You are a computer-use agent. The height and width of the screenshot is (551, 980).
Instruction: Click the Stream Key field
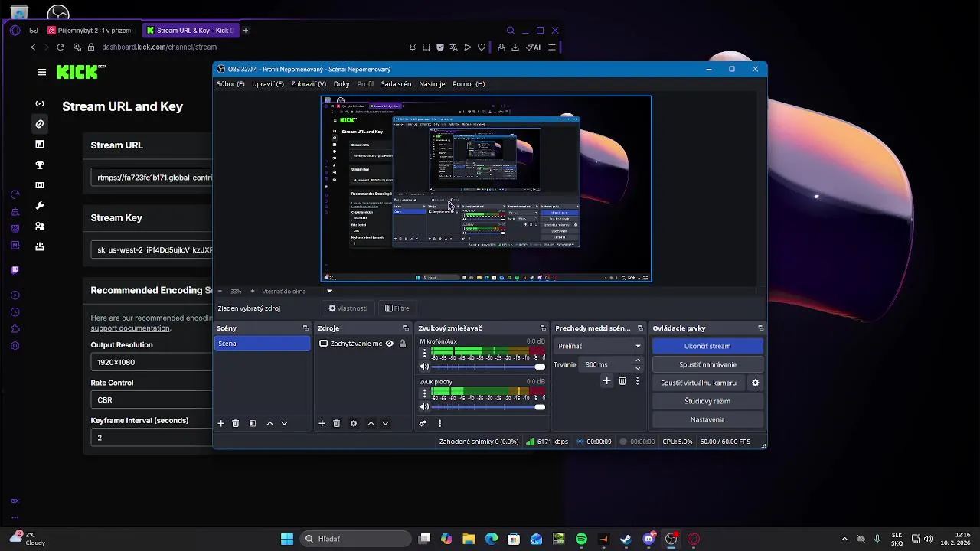click(x=152, y=249)
